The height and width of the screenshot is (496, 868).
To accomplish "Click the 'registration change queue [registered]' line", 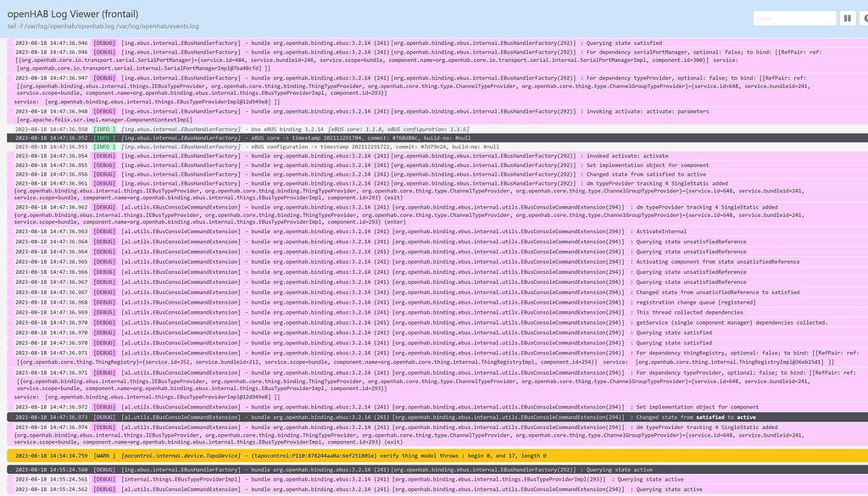I will click(339, 302).
